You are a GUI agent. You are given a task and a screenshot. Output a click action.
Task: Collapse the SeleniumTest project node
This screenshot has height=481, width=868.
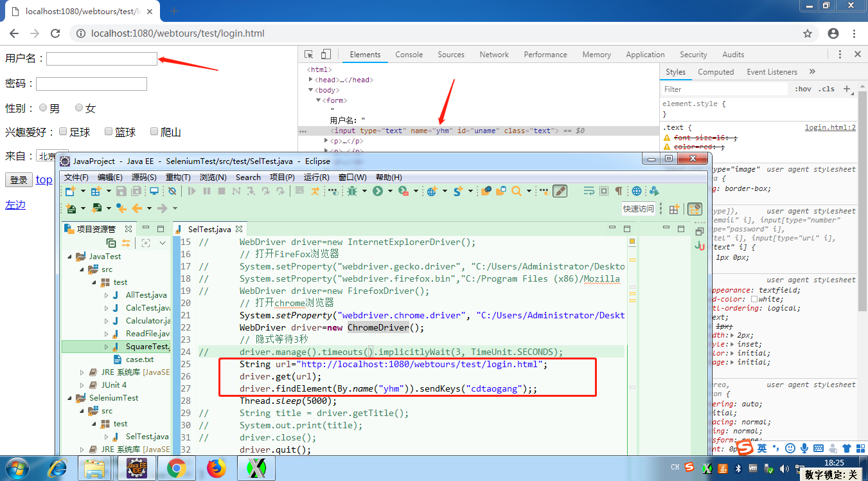click(69, 398)
